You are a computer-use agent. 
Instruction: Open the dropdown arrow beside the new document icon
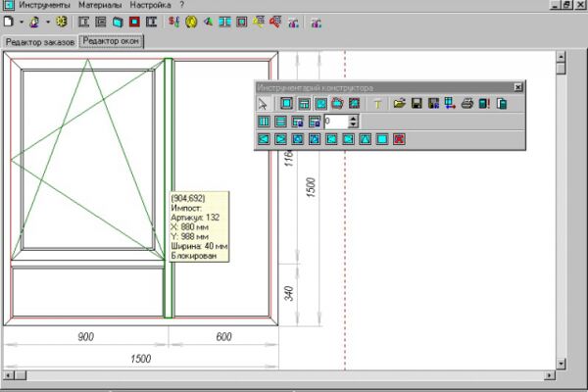tap(22, 23)
